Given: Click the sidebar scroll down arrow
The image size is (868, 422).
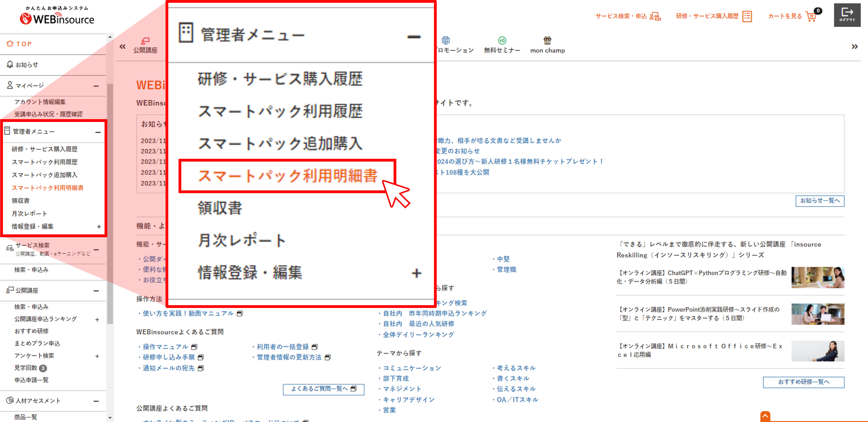Looking at the screenshot, I should (x=110, y=418).
